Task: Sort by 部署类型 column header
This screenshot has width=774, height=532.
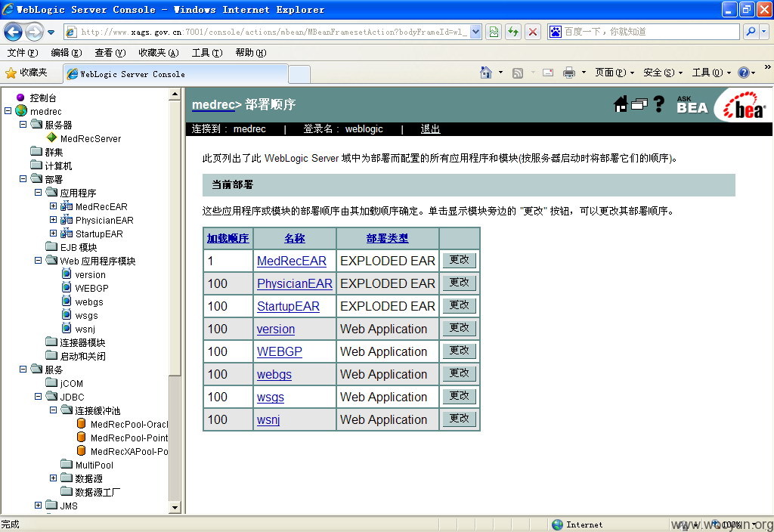Action: pyautogui.click(x=388, y=238)
